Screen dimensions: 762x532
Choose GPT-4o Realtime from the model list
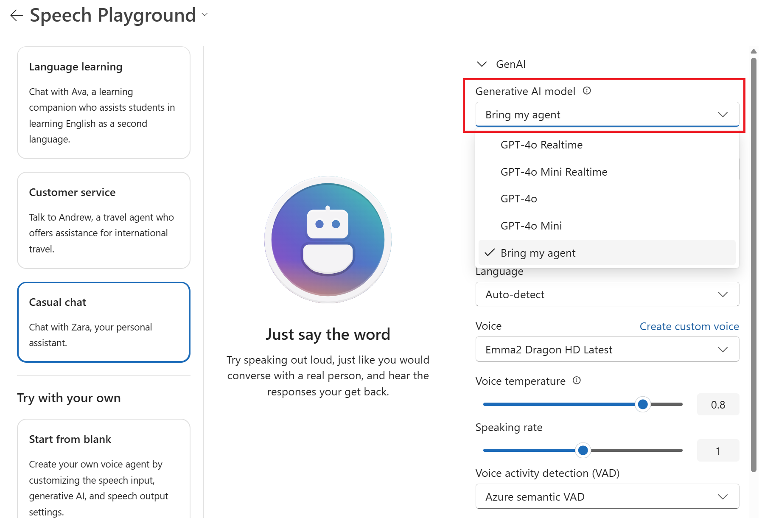[x=607, y=145]
